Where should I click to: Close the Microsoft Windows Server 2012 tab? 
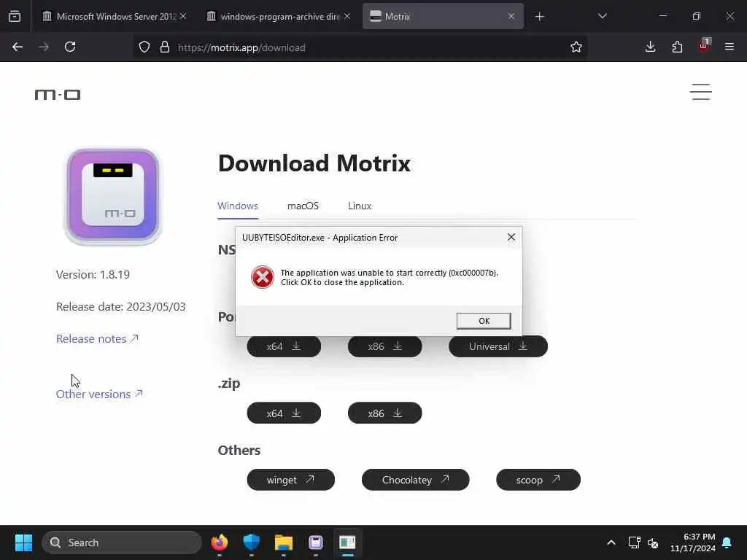pos(183,16)
